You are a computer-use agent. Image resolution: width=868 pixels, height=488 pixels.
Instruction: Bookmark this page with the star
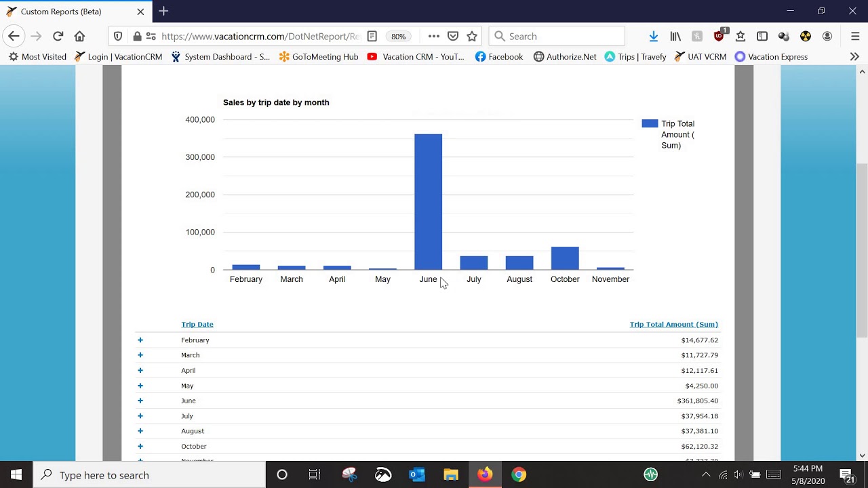pyautogui.click(x=472, y=37)
